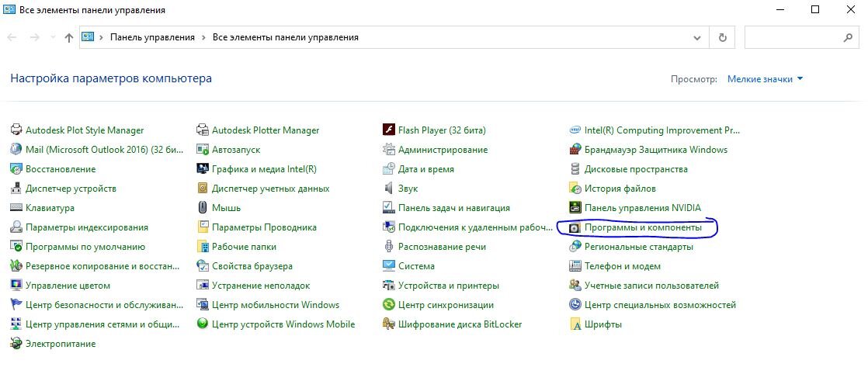Open the Панель задач и навигация link

(x=454, y=208)
